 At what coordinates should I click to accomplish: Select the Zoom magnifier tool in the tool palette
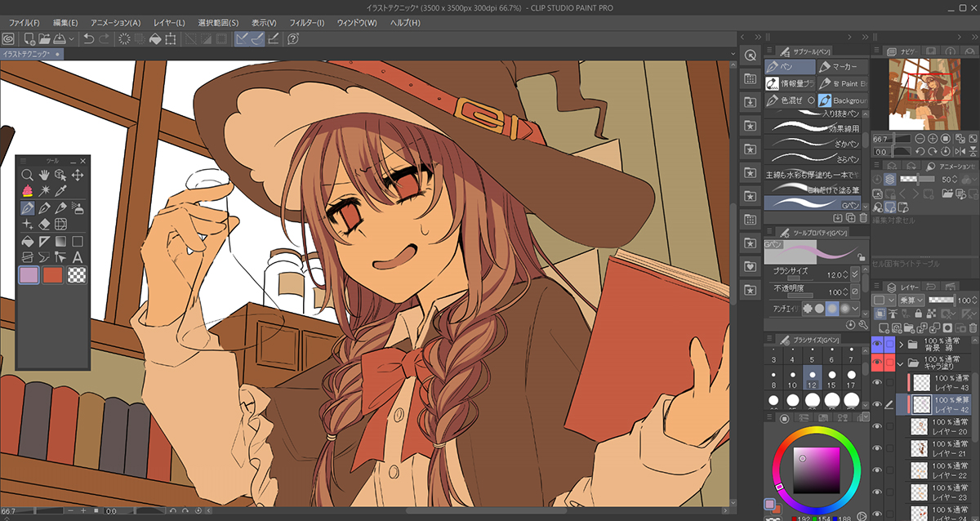27,175
